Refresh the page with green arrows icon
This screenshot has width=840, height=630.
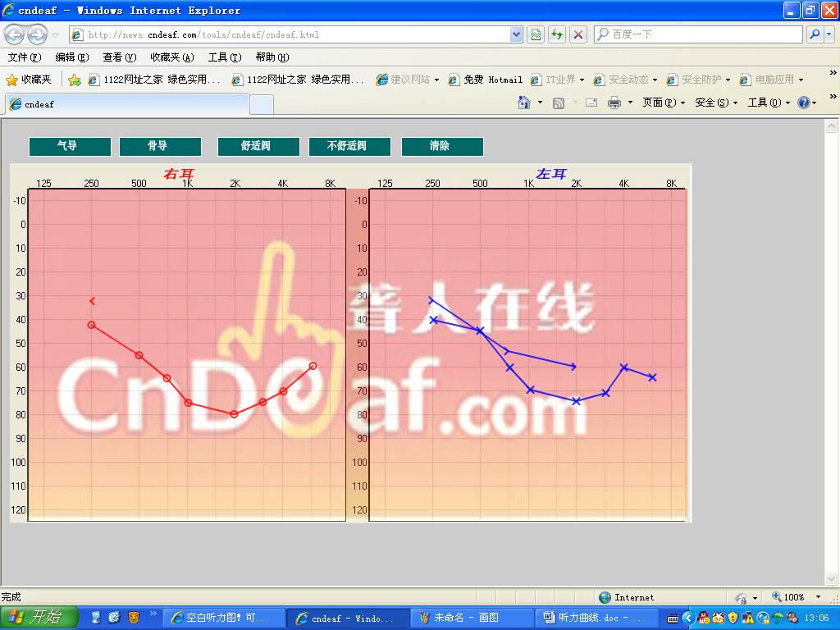click(x=557, y=34)
